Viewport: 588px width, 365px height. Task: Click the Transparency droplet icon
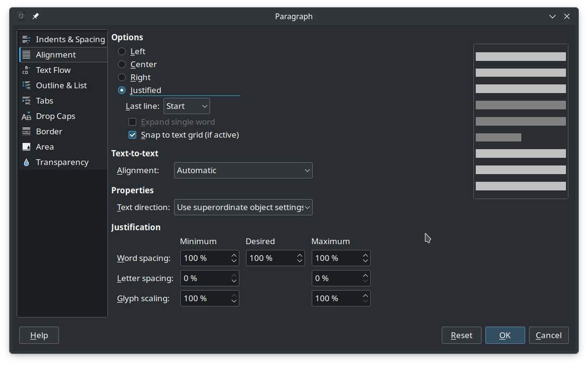coord(26,163)
